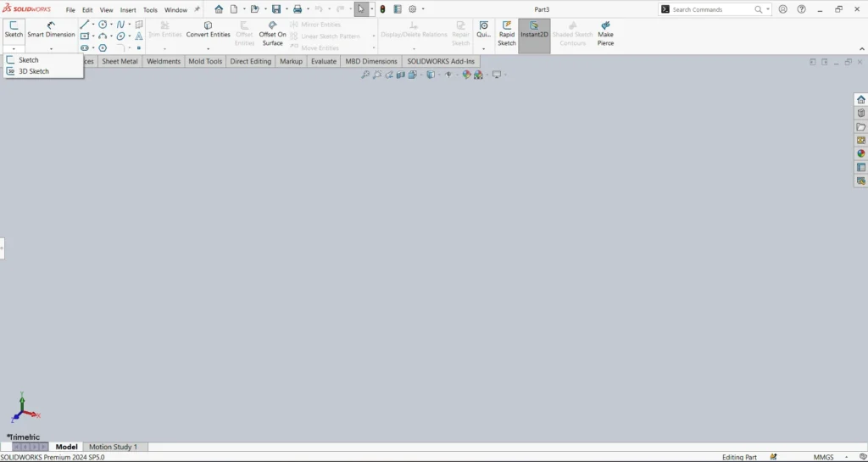868x462 pixels.
Task: Select the Smart Dimension tool
Action: coord(51,30)
